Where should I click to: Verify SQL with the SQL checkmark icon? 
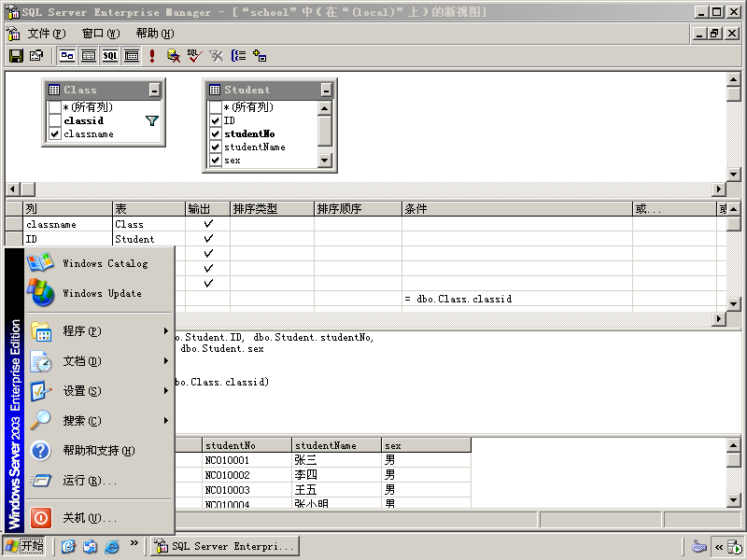pyautogui.click(x=194, y=56)
